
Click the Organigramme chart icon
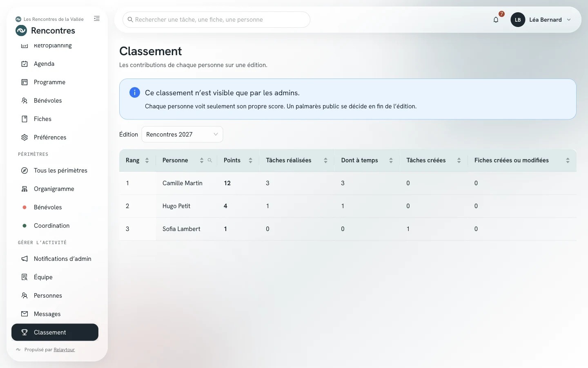click(24, 189)
